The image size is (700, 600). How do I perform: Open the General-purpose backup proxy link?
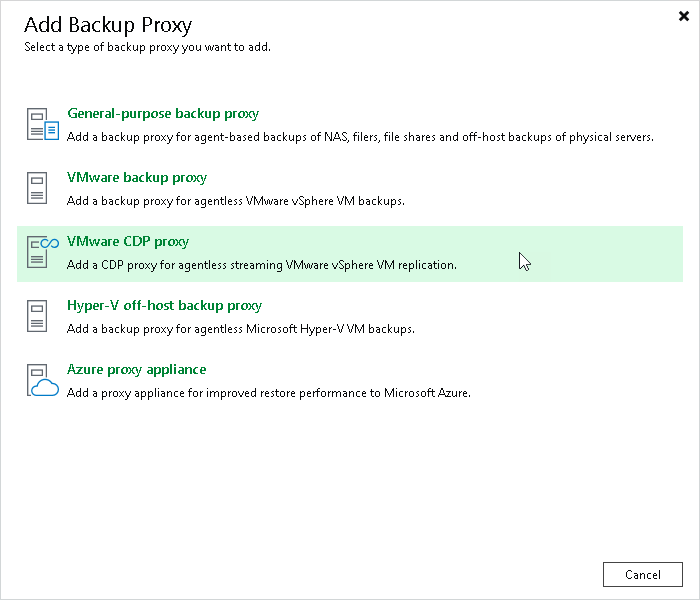click(x=163, y=113)
